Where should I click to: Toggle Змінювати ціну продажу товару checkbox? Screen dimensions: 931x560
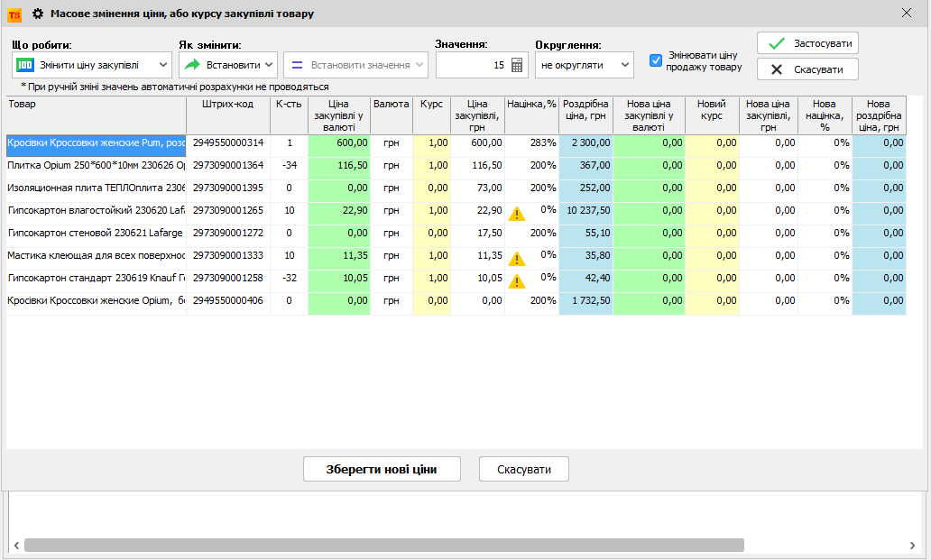pos(656,60)
